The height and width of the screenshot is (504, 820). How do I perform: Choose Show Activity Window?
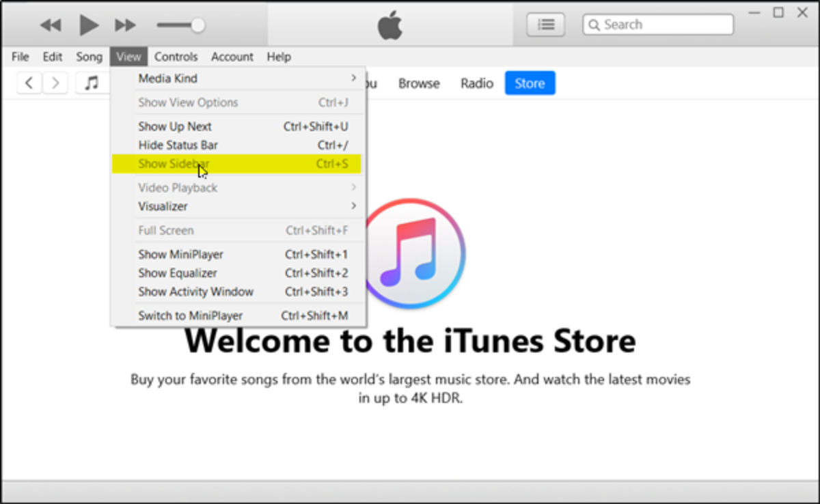pyautogui.click(x=238, y=292)
